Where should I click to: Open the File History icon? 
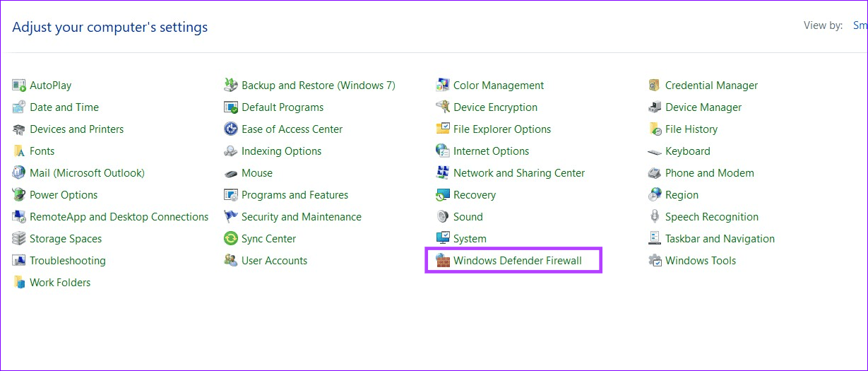click(655, 129)
